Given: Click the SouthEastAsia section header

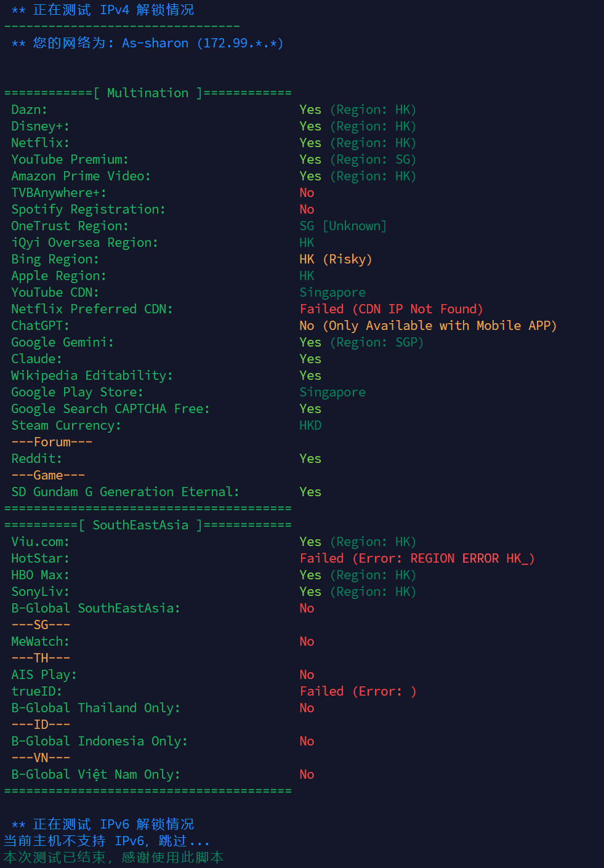Looking at the screenshot, I should [x=140, y=525].
